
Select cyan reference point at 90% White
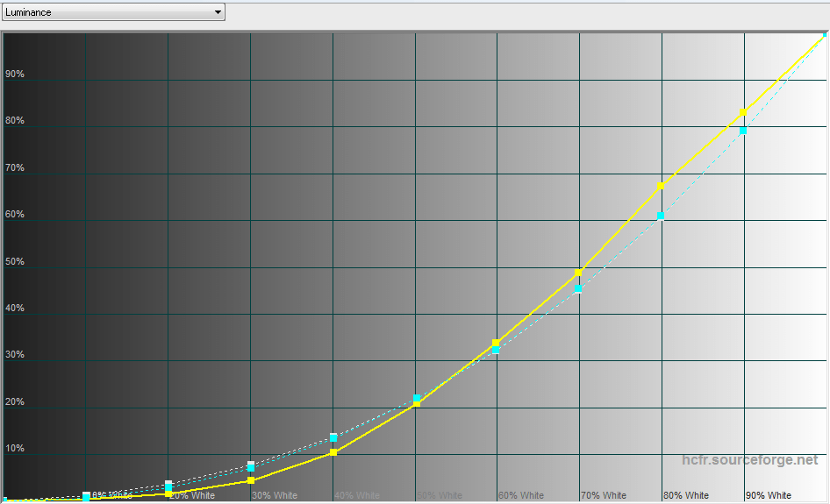pos(744,131)
